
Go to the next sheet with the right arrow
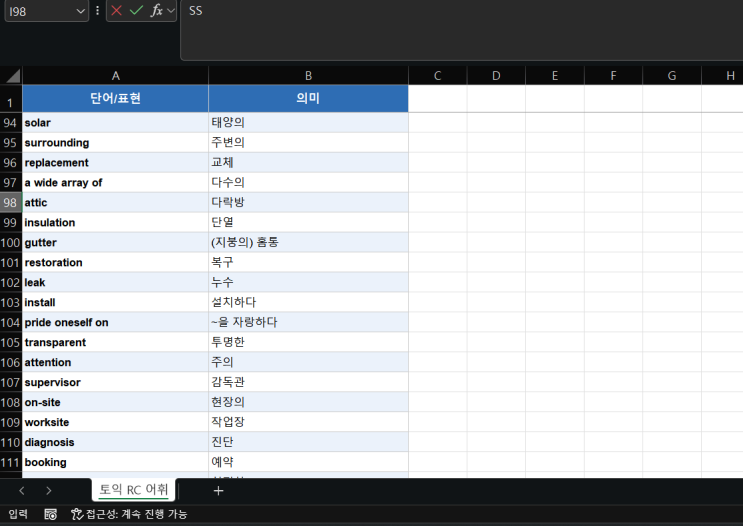[x=49, y=490]
